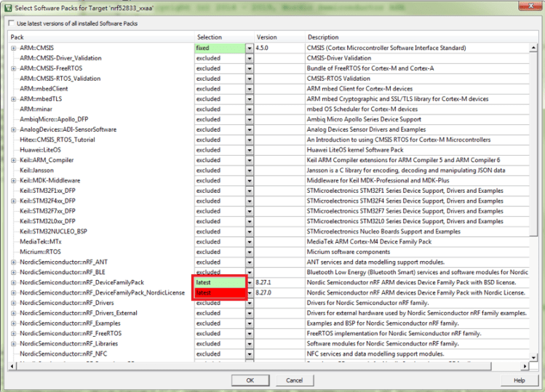545x392 pixels.
Task: Expand the NordicSemiconductor::nRF_ANT node
Action: [x=13, y=262]
